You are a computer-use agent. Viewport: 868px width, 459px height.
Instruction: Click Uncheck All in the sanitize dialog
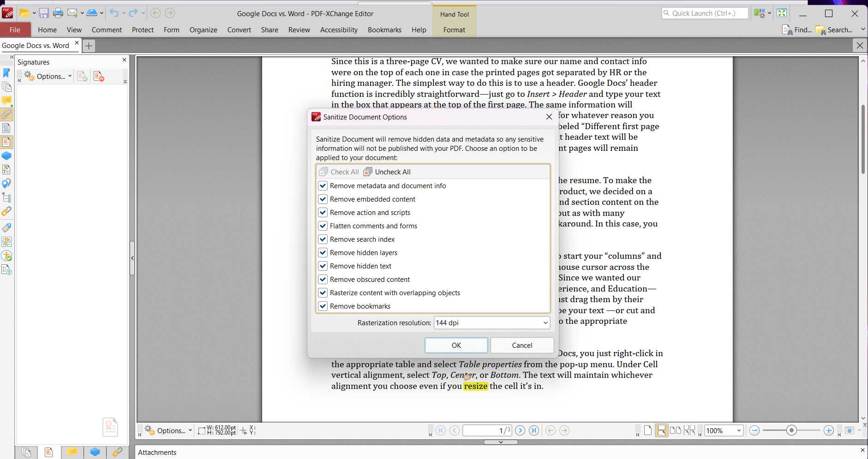point(387,172)
